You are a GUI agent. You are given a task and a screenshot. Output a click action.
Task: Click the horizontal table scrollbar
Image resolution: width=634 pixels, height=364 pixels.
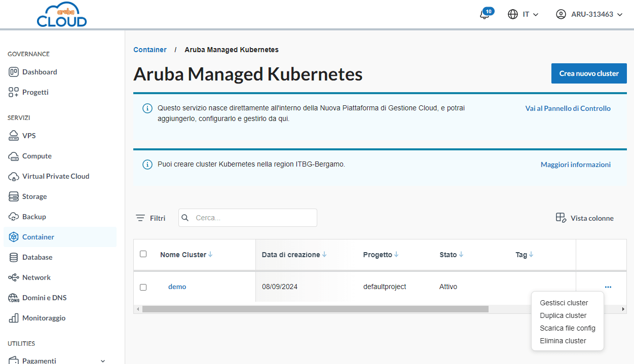click(315, 309)
